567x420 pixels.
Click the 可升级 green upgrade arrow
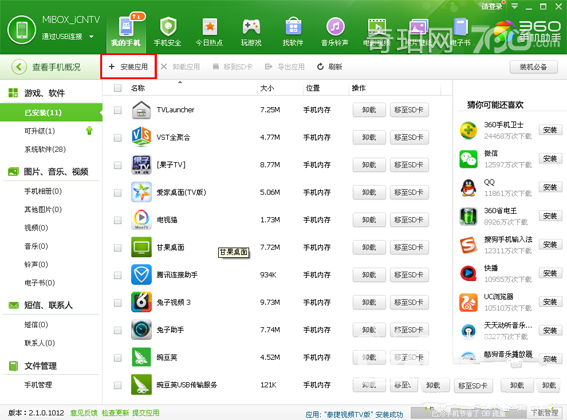click(89, 131)
